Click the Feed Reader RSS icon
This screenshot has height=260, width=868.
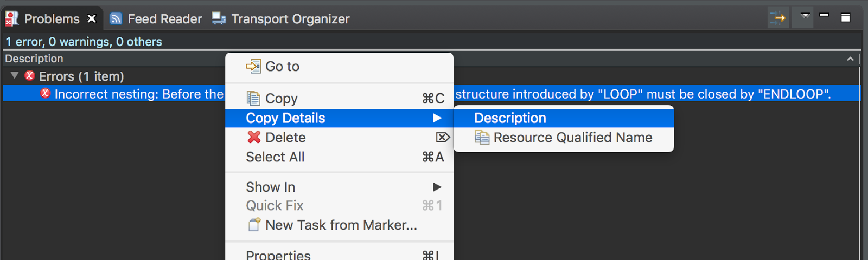coord(116,19)
